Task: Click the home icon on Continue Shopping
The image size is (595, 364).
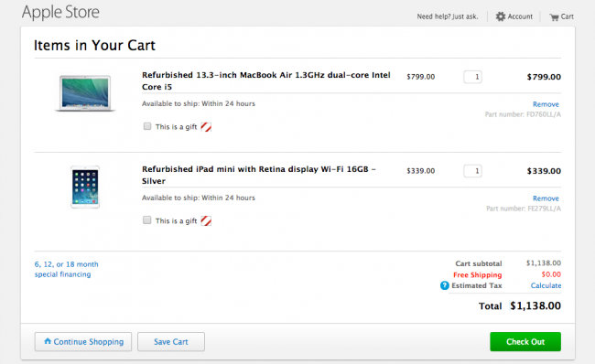Action: (48, 341)
